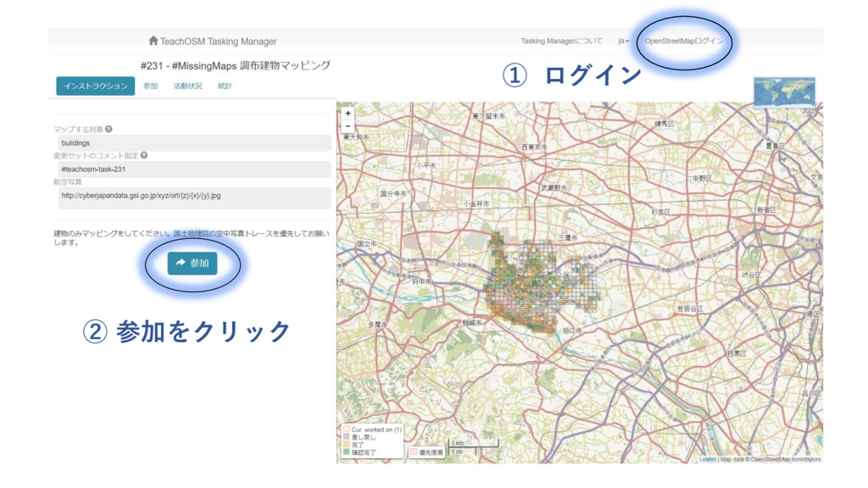Click the home icon beside TeachOSM Tasking Manager
Image resolution: width=868 pixels, height=488 pixels.
pos(153,41)
